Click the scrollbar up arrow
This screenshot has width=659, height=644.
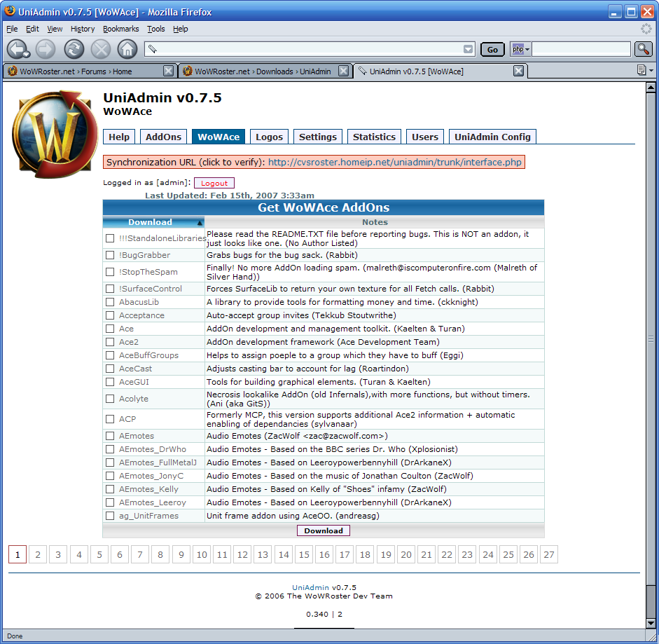tap(651, 88)
